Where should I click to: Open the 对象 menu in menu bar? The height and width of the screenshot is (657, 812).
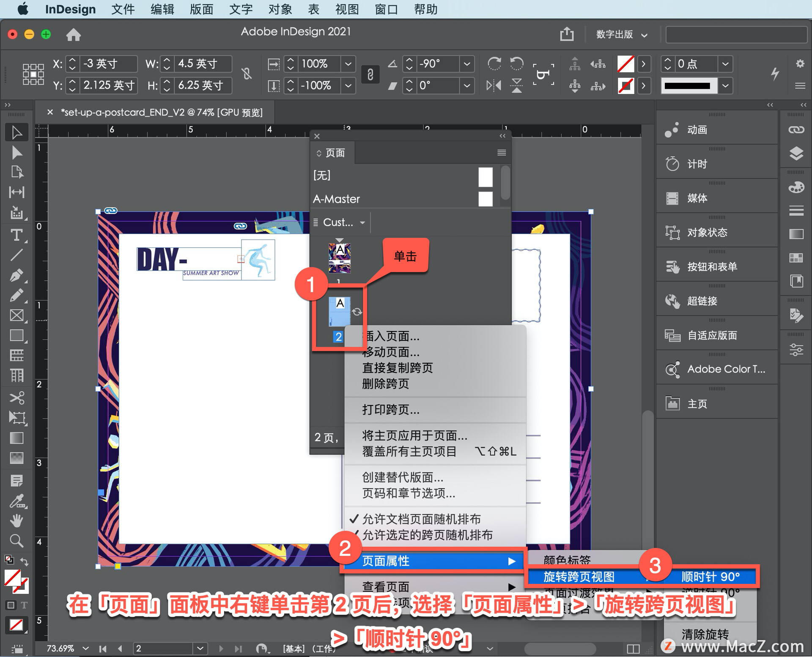pyautogui.click(x=280, y=9)
